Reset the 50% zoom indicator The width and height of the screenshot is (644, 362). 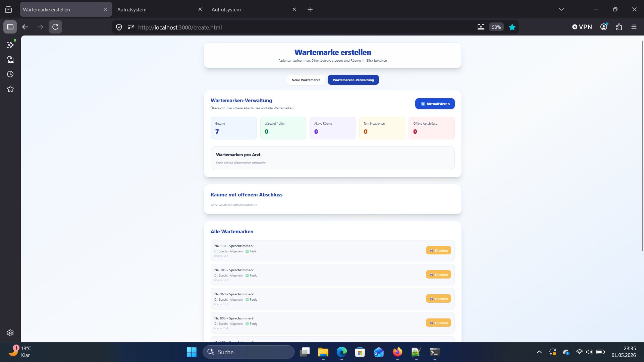pyautogui.click(x=496, y=27)
